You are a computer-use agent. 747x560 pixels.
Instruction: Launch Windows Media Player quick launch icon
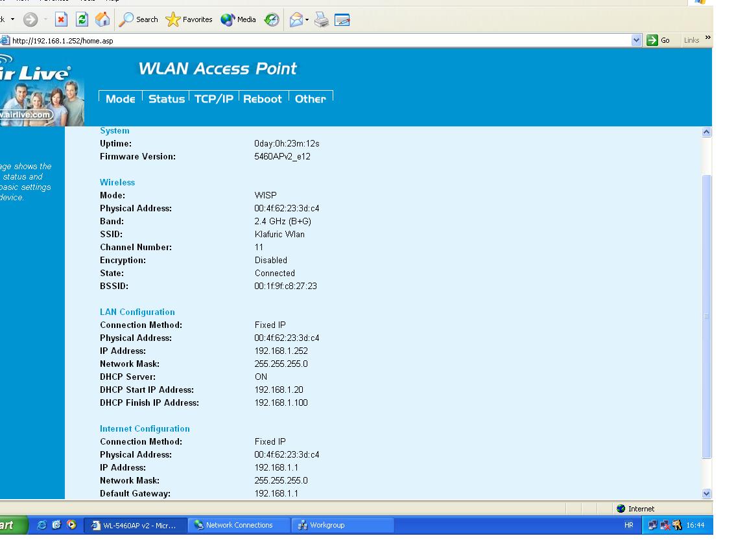71,525
